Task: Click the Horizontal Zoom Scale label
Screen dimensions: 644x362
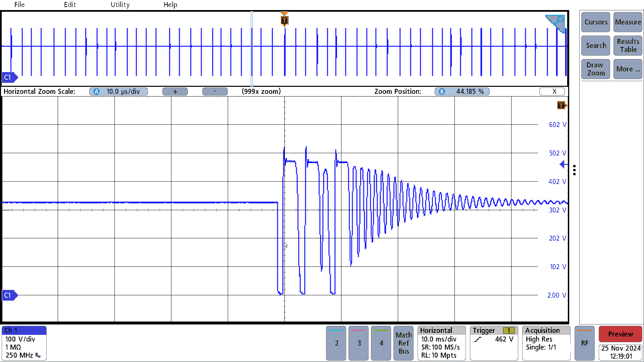Action: pos(40,92)
